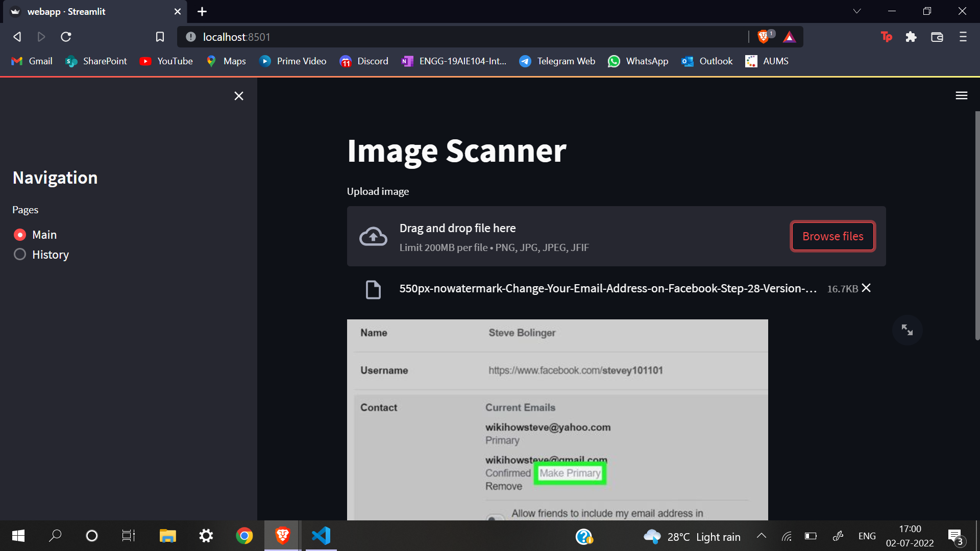Select the History page radio button
This screenshot has height=551, width=980.
20,254
